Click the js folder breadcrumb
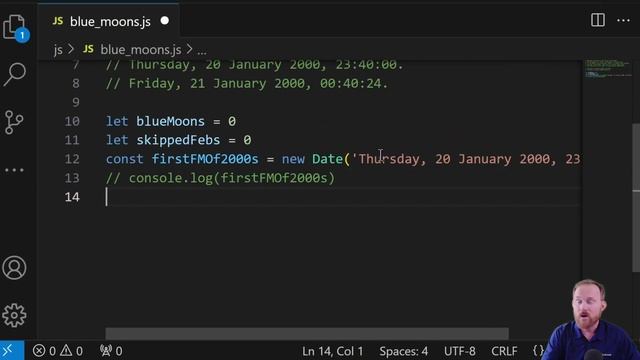This screenshot has width=640, height=360. click(x=58, y=50)
